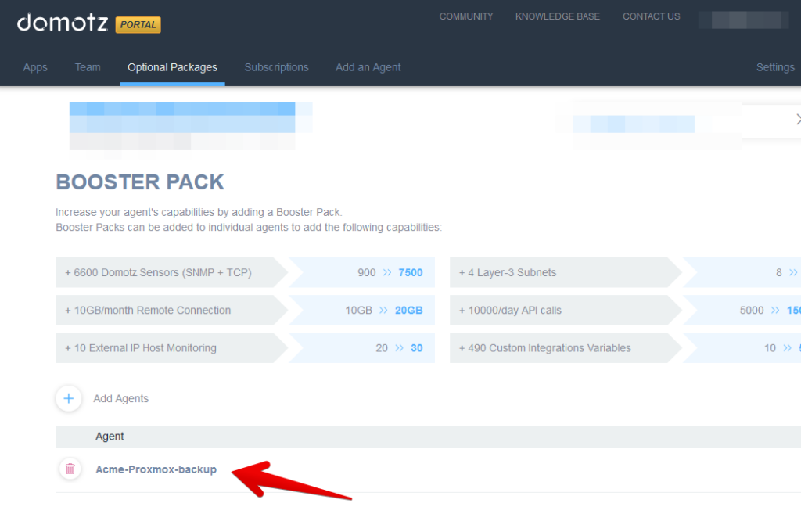Select the 10 External IP Host Monitoring row
Screen dimensions: 801x532
coord(245,348)
